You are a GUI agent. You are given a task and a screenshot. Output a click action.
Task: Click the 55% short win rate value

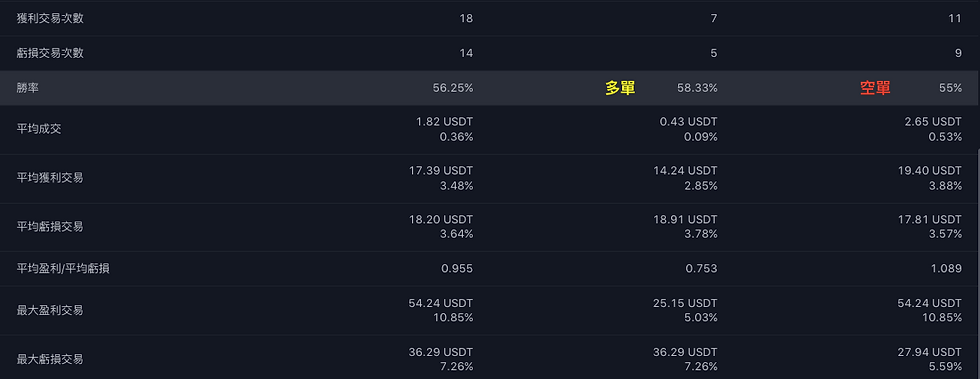point(950,88)
